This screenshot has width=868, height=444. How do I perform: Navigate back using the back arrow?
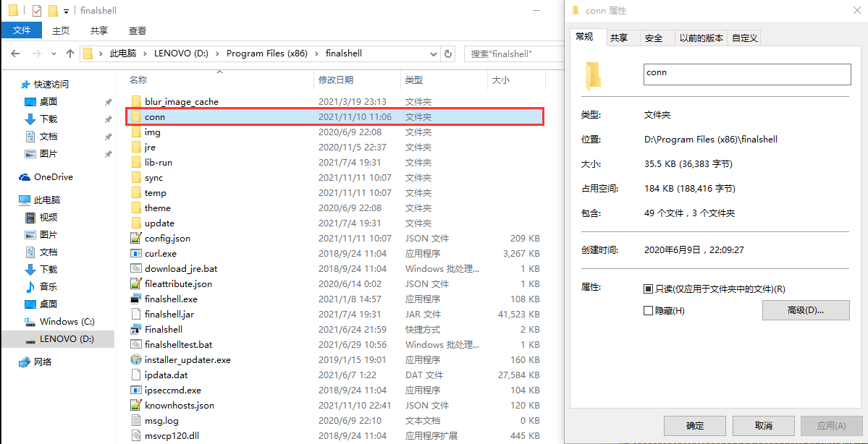coord(15,53)
